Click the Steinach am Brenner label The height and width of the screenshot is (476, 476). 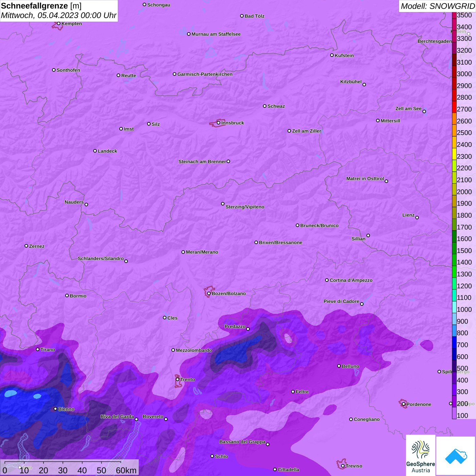(x=202, y=161)
